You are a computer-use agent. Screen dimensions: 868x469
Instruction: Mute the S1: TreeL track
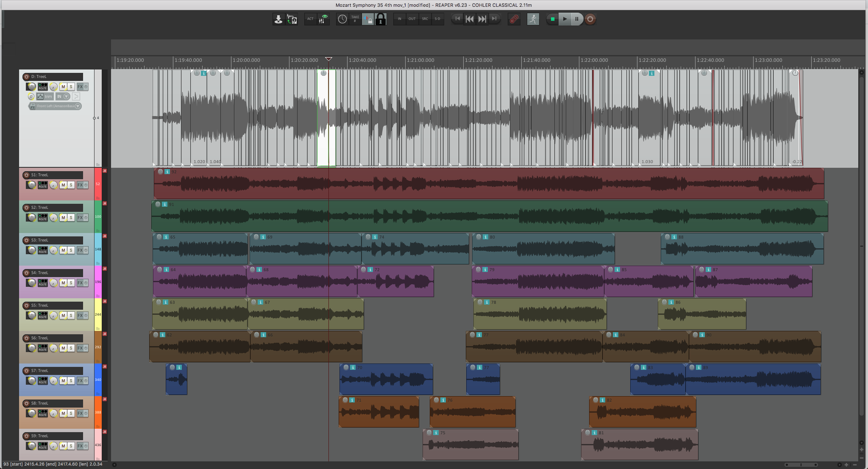click(x=63, y=185)
